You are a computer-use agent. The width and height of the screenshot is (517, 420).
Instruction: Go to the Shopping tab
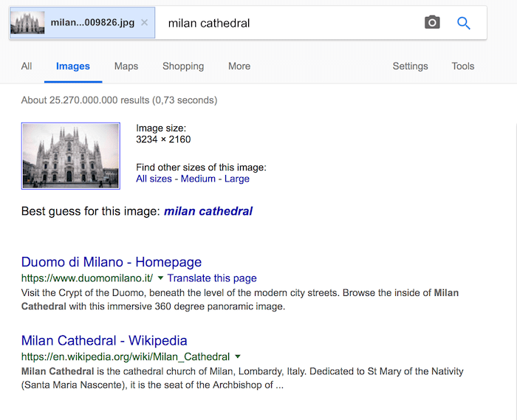(183, 66)
